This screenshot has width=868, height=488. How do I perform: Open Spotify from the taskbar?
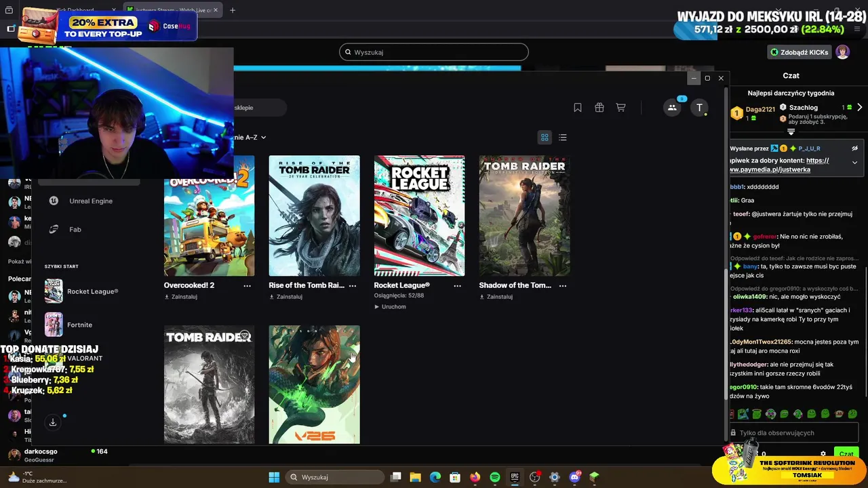pos(495,477)
